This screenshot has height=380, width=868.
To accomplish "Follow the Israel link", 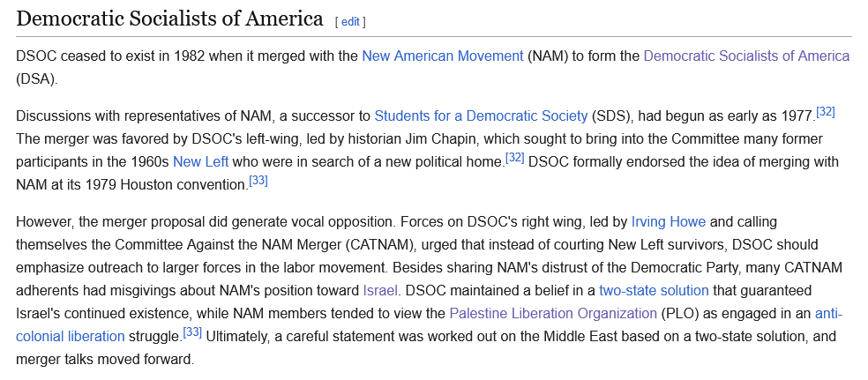I will [x=380, y=290].
